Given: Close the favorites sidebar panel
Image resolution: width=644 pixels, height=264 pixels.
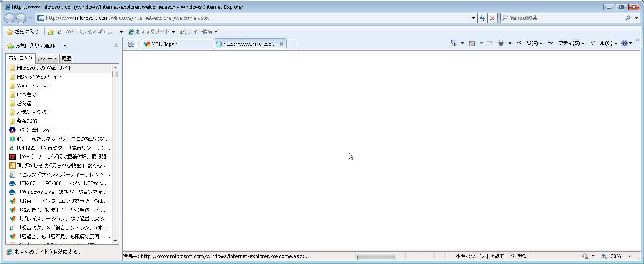Looking at the screenshot, I should click(x=116, y=45).
